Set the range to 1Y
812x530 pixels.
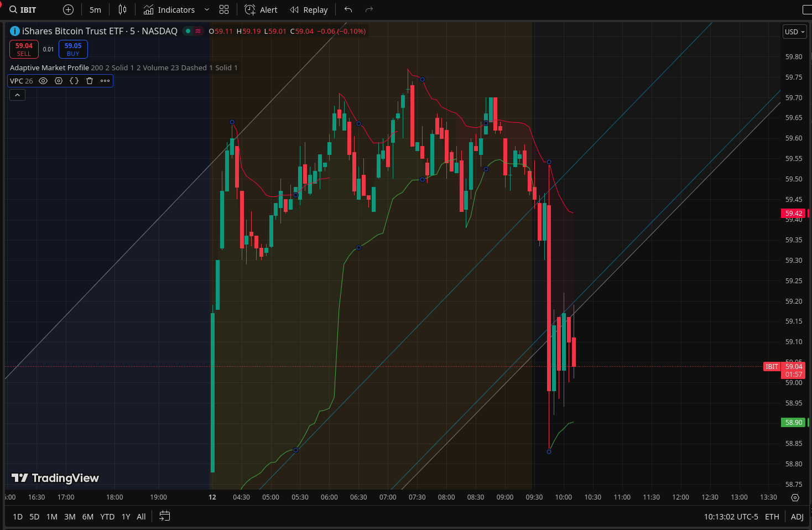click(x=126, y=517)
